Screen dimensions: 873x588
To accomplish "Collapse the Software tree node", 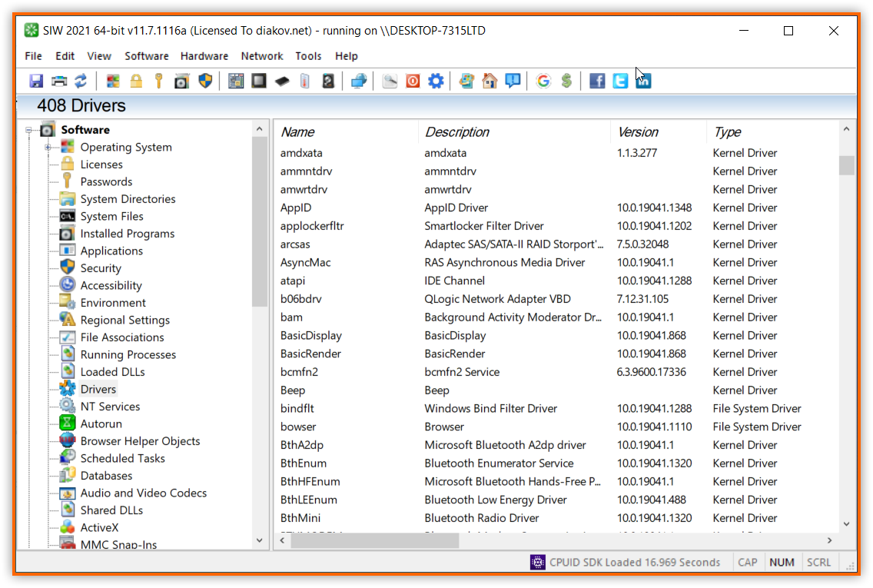I will pos(29,131).
